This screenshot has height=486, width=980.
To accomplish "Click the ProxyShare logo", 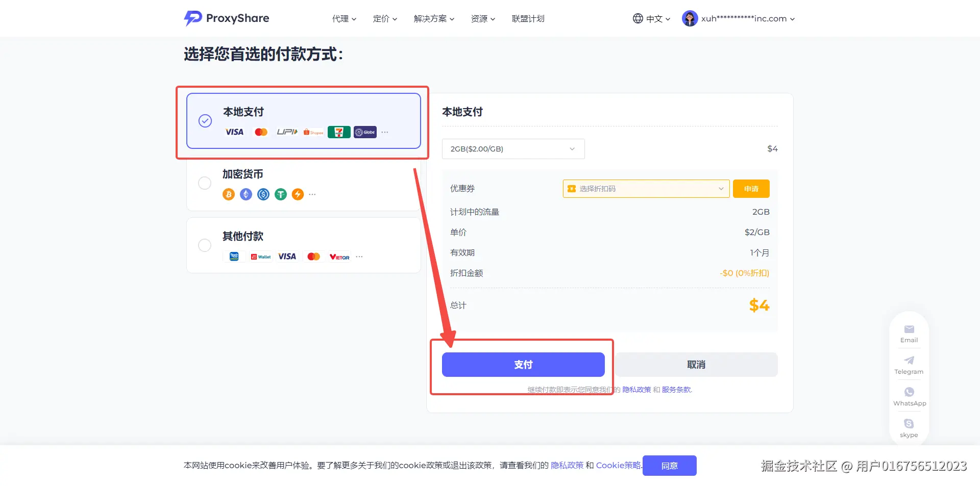I will (x=226, y=18).
